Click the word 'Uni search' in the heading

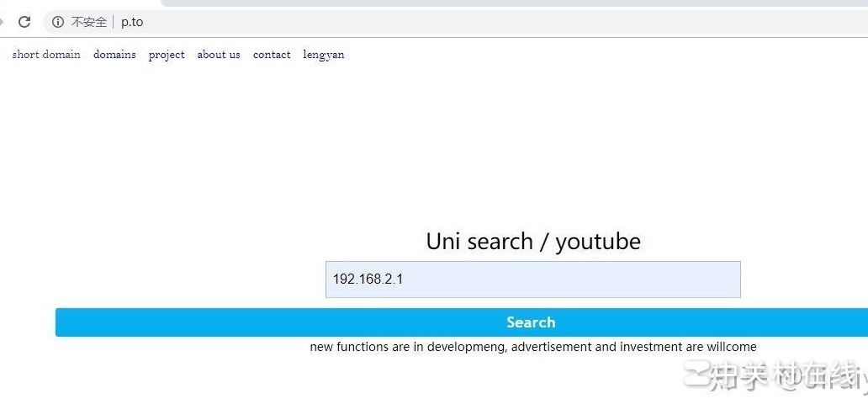[479, 242]
